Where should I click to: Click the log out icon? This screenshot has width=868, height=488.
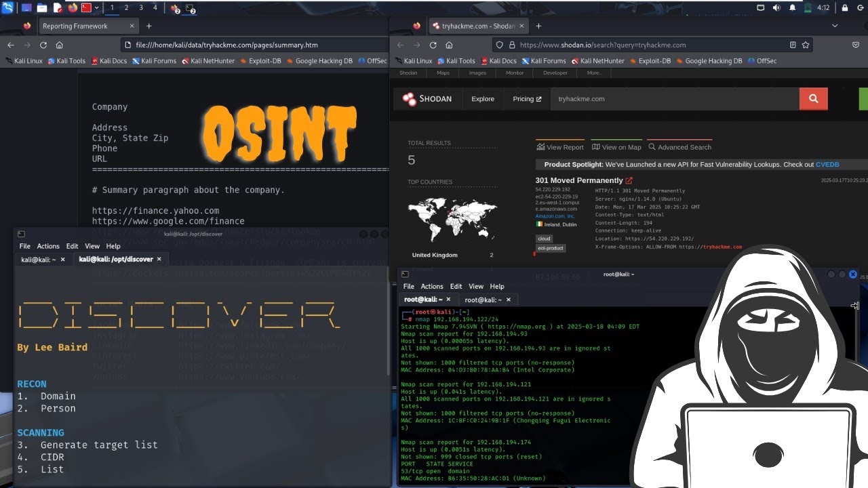coord(860,8)
